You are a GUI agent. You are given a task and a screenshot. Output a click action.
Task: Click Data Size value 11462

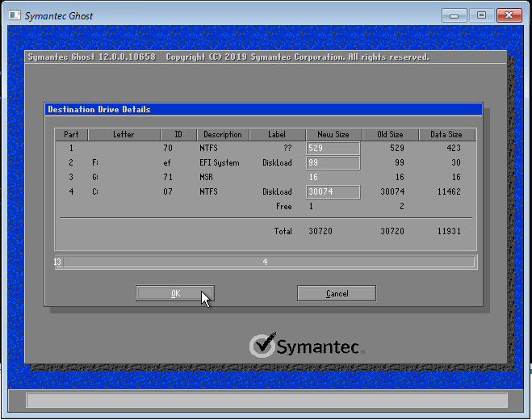(x=449, y=191)
